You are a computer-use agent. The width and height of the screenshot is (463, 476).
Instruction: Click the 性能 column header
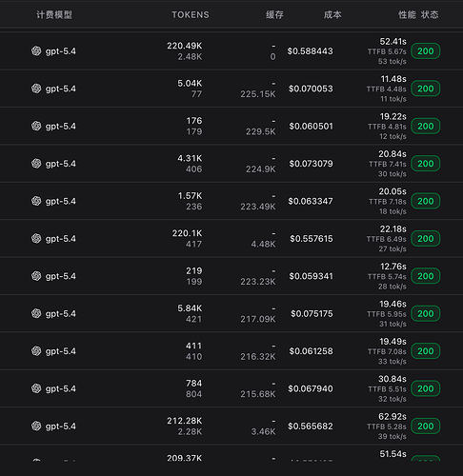tap(407, 14)
